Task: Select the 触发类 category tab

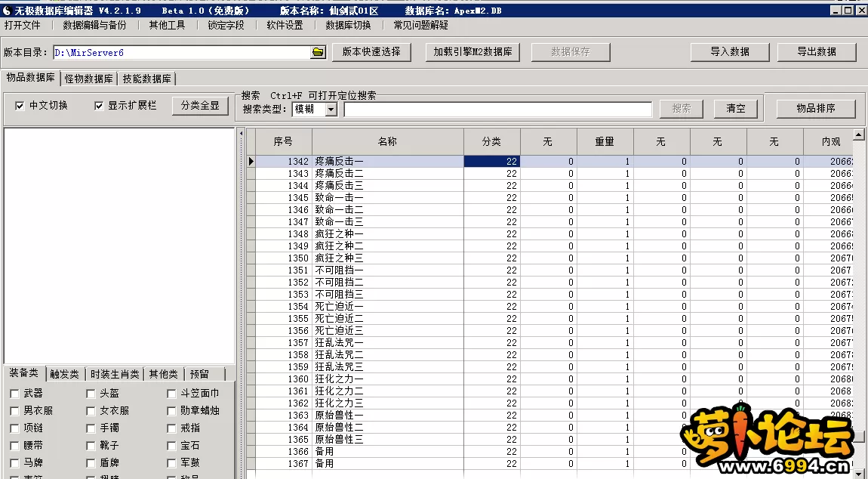Action: click(x=65, y=374)
